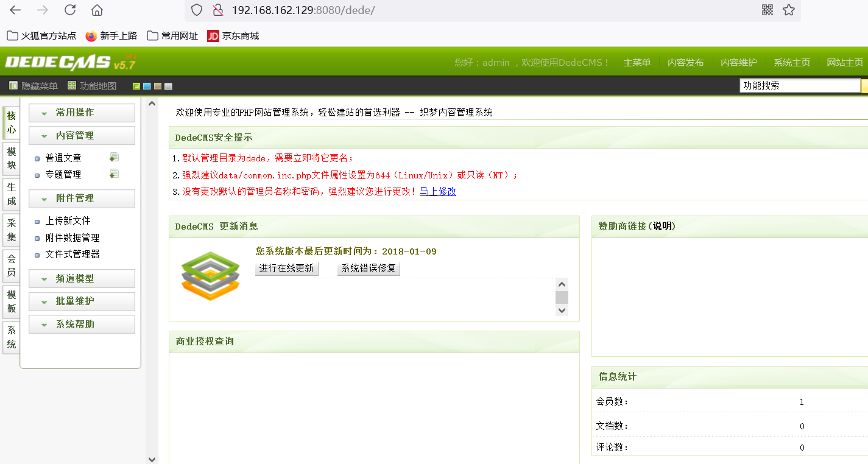The image size is (868, 464).
Task: Collapse the 内容管理 menu section
Action: 82,135
